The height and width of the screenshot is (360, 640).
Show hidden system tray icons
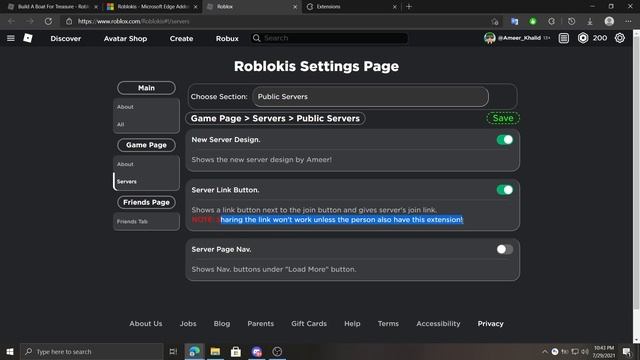(x=544, y=351)
